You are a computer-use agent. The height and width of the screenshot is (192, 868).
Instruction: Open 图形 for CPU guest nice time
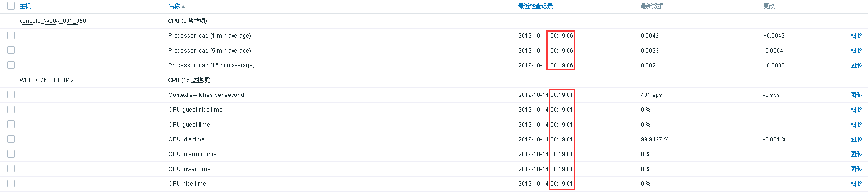856,110
